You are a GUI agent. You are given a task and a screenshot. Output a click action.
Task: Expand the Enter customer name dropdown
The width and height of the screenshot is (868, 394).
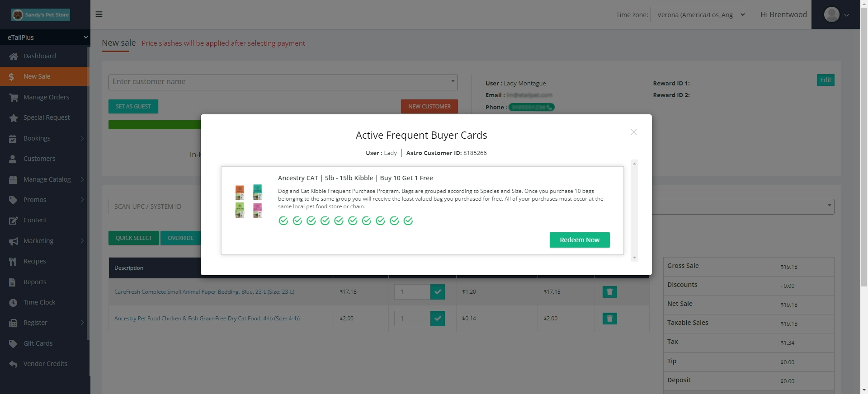tap(452, 82)
